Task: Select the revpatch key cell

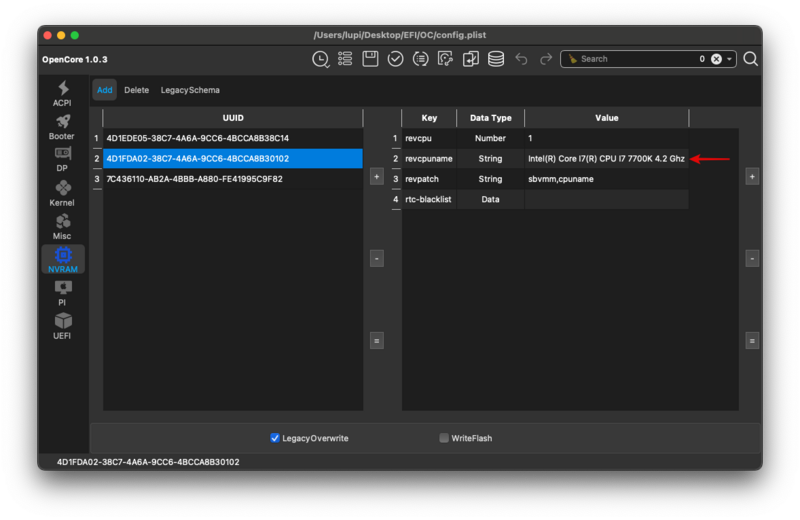Action: [x=429, y=179]
